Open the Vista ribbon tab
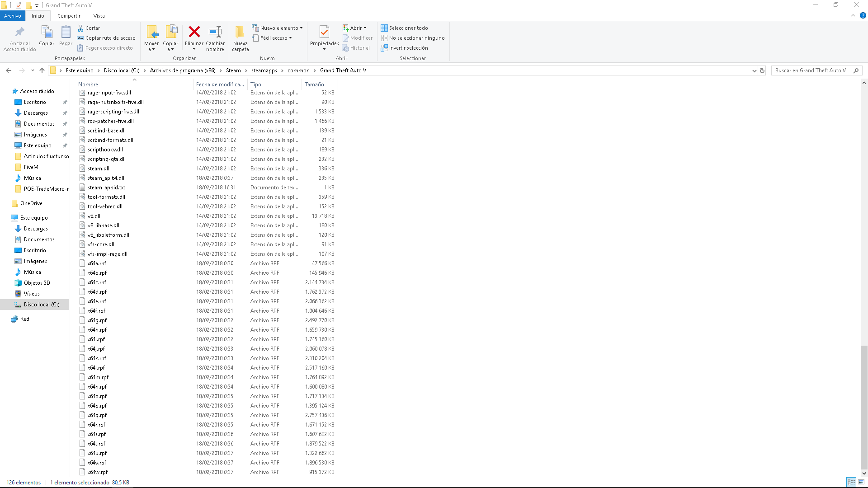This screenshot has width=868, height=488. 99,16
